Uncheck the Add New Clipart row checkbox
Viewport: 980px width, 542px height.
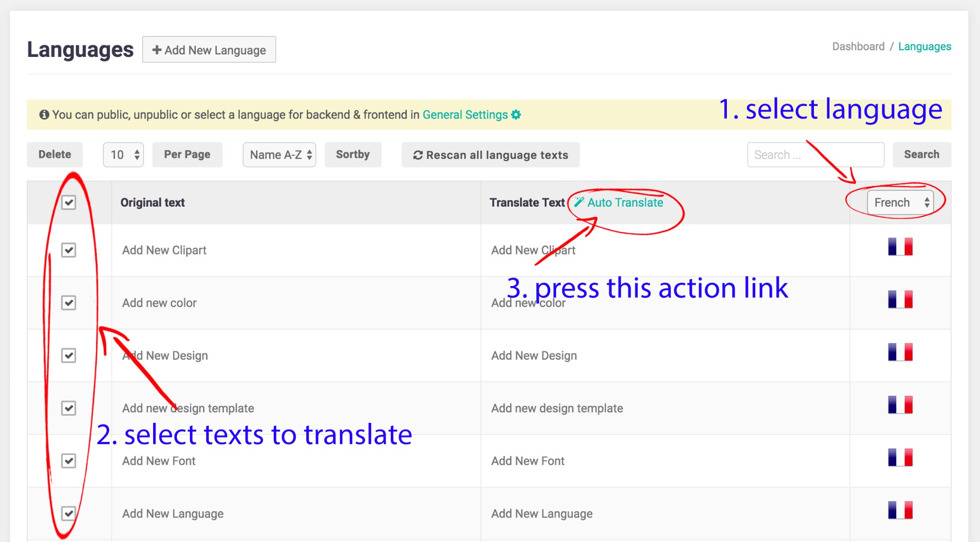tap(69, 250)
